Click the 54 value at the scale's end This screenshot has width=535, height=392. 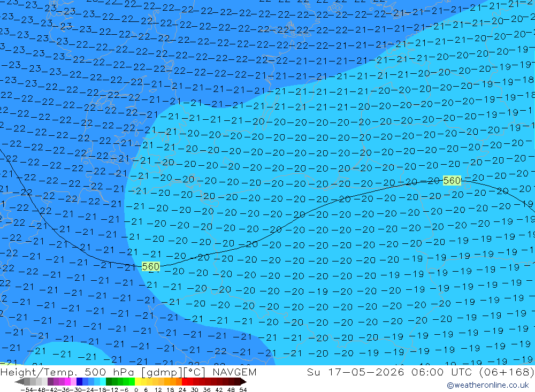click(x=243, y=390)
